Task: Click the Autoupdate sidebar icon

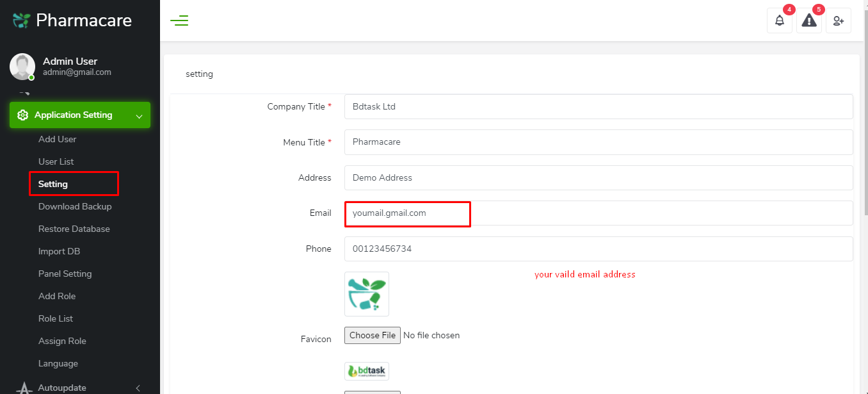Action: [x=24, y=388]
